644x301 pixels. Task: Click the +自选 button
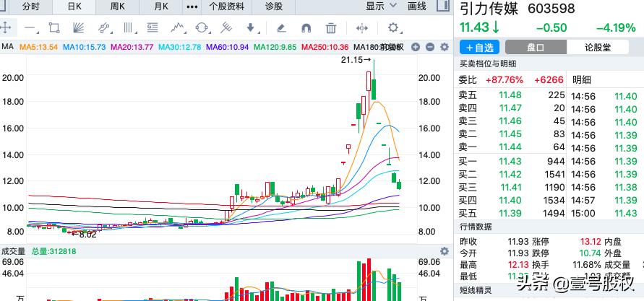480,47
